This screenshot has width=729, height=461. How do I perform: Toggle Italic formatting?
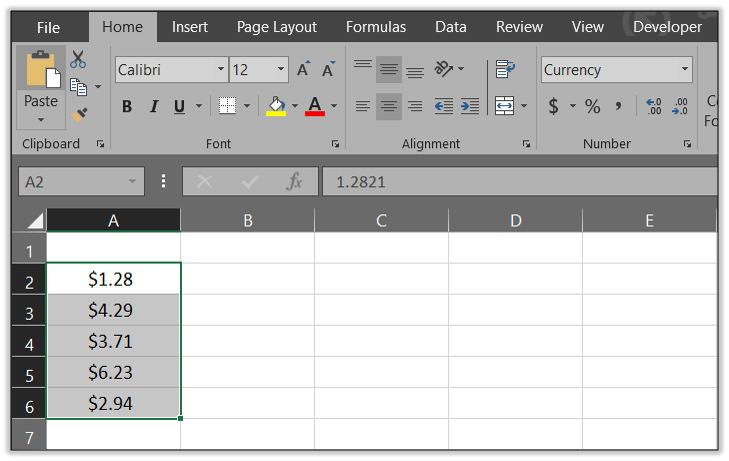click(x=153, y=106)
